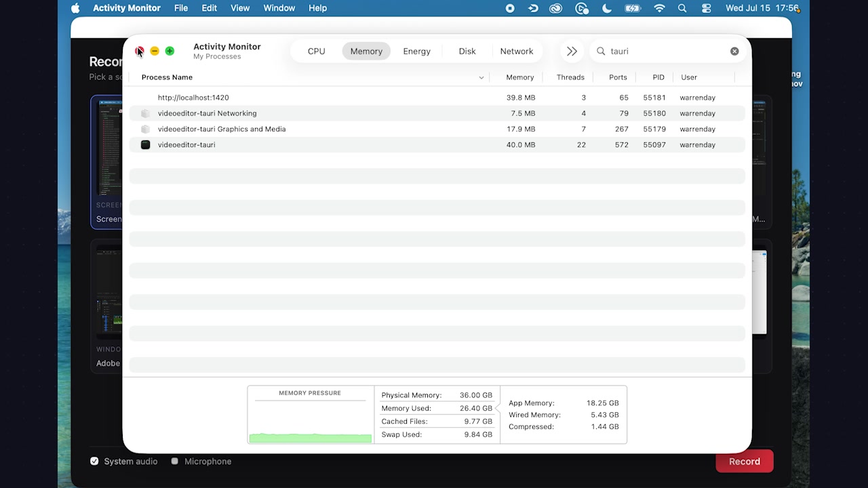This screenshot has width=868, height=488.
Task: Click the Focus moon icon in menu bar
Action: [607, 8]
